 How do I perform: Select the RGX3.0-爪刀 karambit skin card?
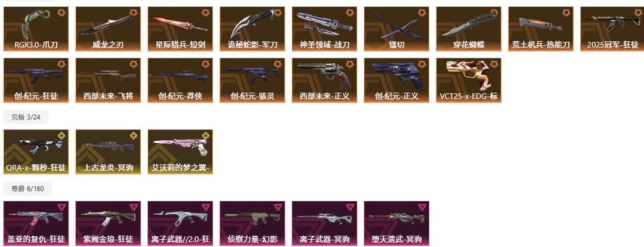point(36,29)
